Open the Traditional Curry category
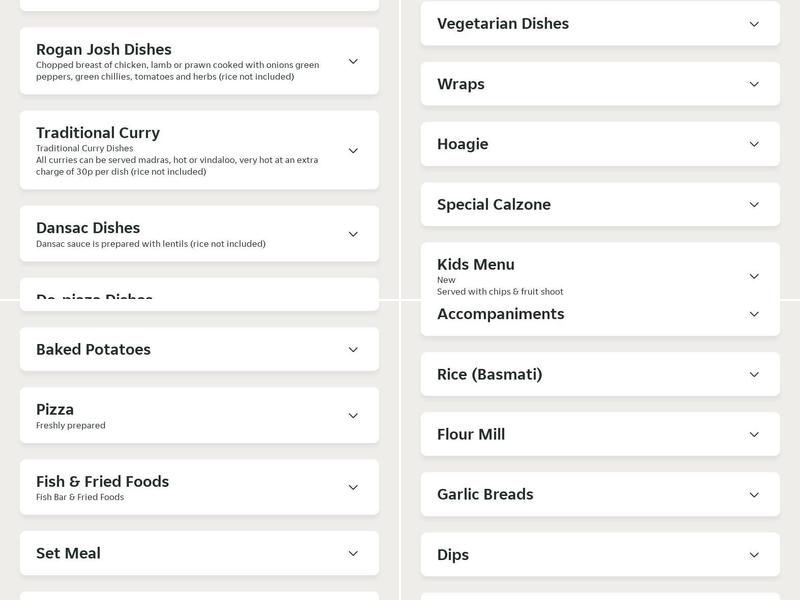The height and width of the screenshot is (600, 800). [x=200, y=148]
